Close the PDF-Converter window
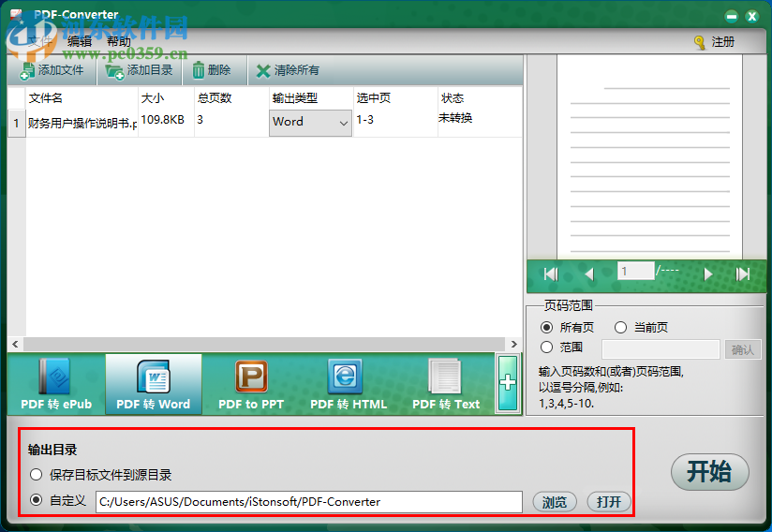Image resolution: width=772 pixels, height=532 pixels. (x=751, y=17)
